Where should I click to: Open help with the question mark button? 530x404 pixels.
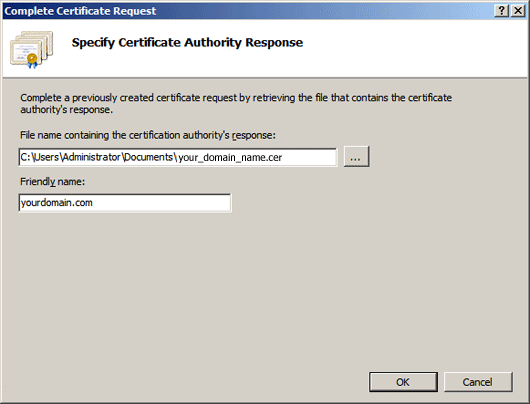tap(502, 11)
